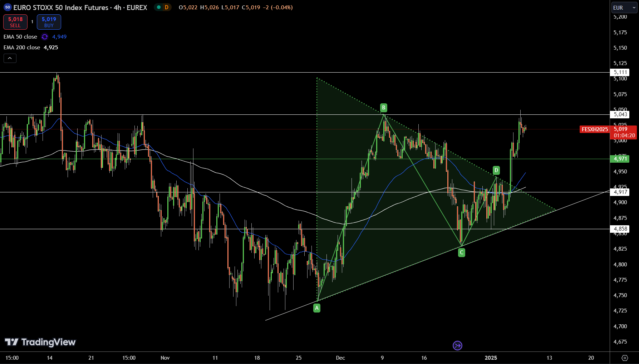Open chart settings gear icon

[x=625, y=358]
